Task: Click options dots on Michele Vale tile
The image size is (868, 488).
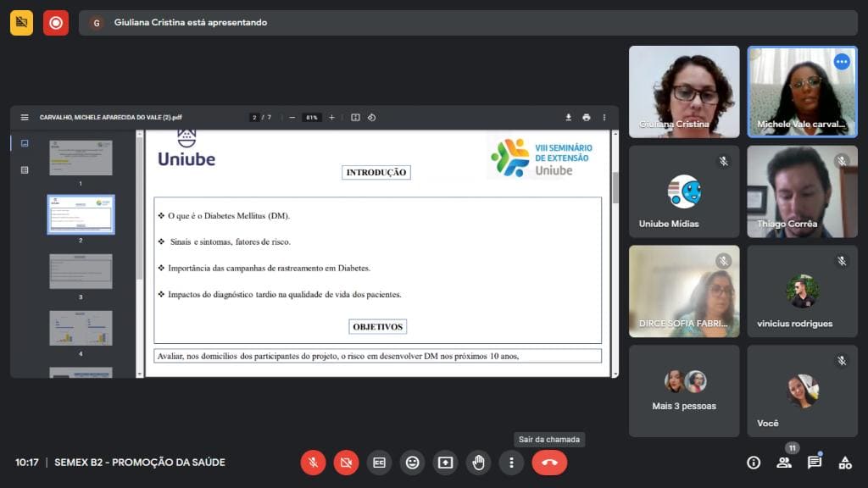Action: click(x=842, y=62)
